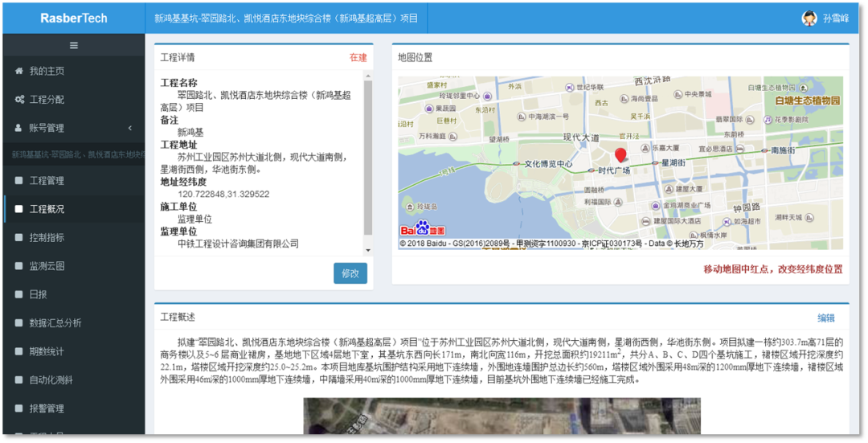Toggle the hamburger sidebar menu icon

click(x=74, y=45)
